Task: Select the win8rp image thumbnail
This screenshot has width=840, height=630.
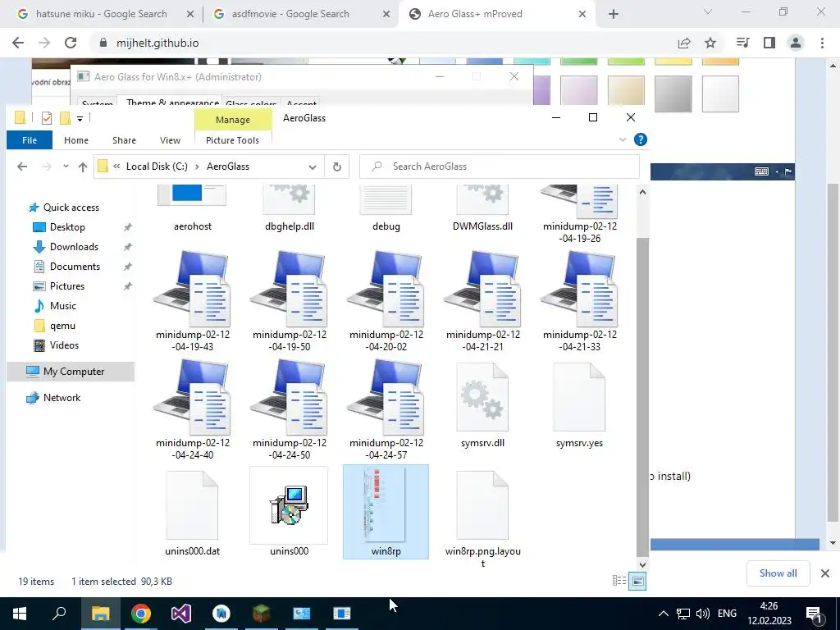Action: tap(386, 512)
